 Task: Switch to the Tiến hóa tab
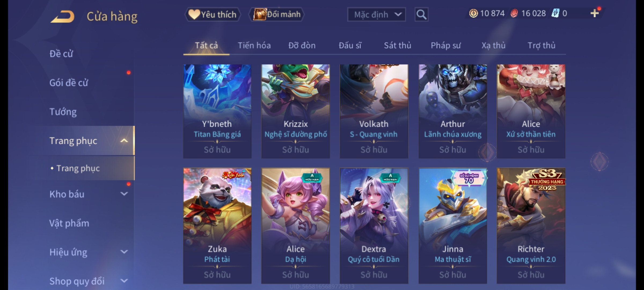point(254,45)
